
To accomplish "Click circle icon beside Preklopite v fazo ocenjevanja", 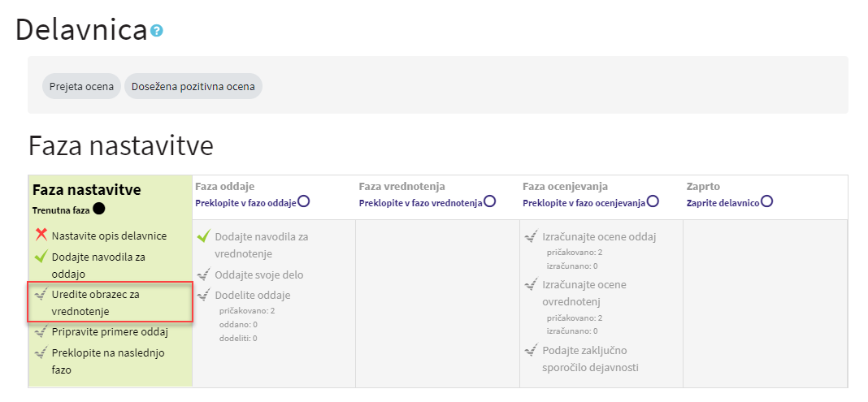I will click(x=653, y=201).
